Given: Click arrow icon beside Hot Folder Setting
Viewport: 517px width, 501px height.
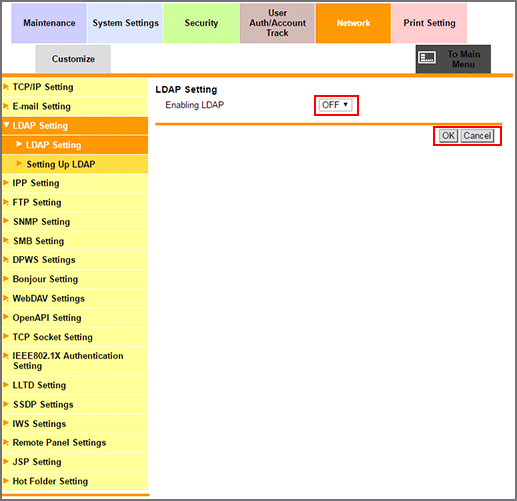Looking at the screenshot, I should 6,481.
